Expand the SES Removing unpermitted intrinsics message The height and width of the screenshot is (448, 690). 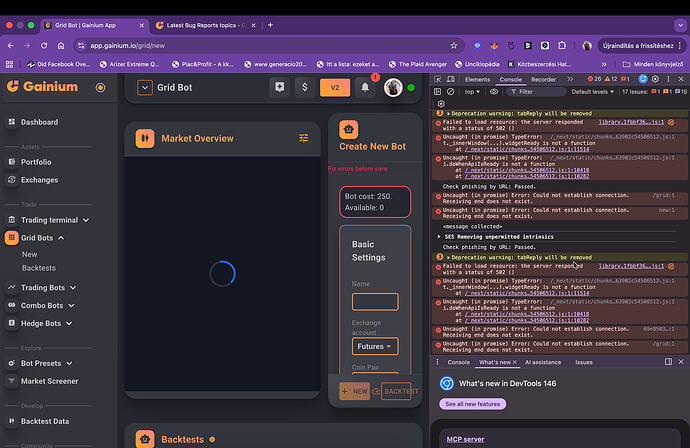click(439, 237)
